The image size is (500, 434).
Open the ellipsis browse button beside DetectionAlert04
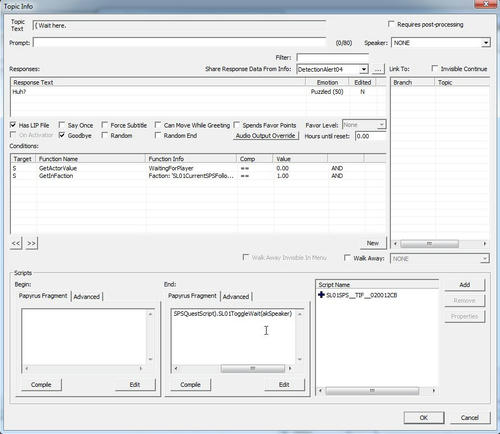point(377,69)
